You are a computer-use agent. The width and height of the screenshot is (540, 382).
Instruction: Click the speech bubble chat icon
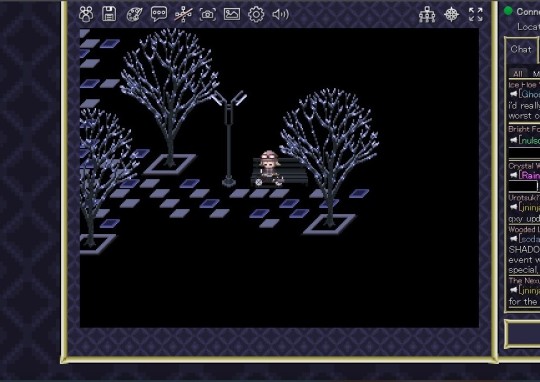point(159,14)
